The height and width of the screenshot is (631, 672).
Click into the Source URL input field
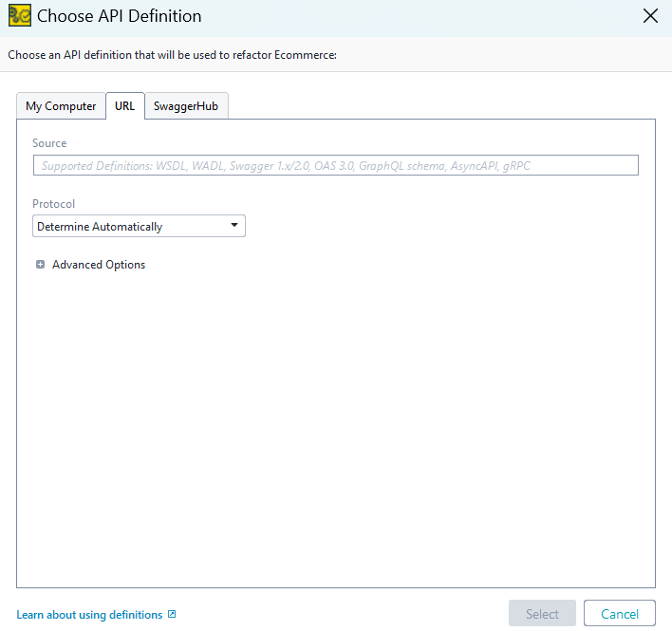[x=335, y=166]
